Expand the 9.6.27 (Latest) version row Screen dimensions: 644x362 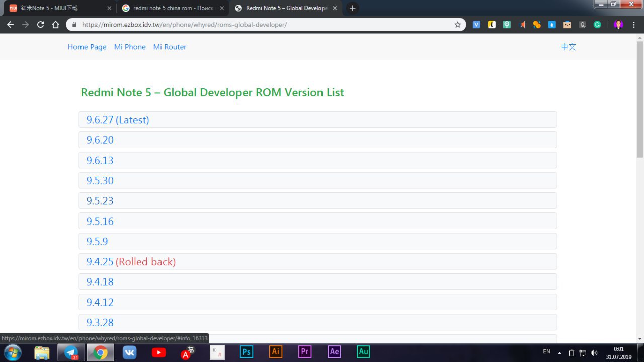[x=318, y=120]
